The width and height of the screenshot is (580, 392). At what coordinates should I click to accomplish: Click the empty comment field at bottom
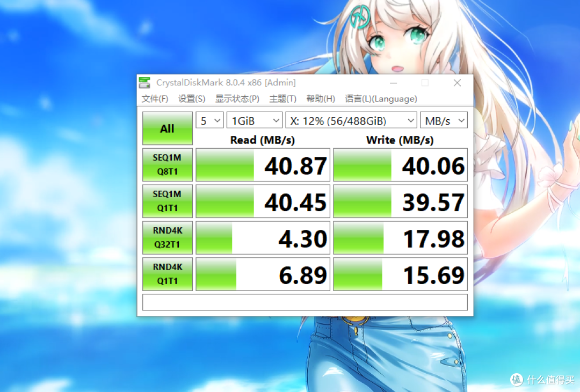pyautogui.click(x=305, y=302)
